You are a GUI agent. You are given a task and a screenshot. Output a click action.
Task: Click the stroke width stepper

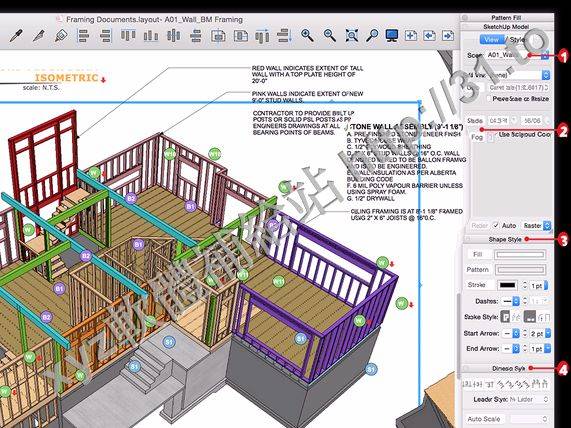(525, 286)
